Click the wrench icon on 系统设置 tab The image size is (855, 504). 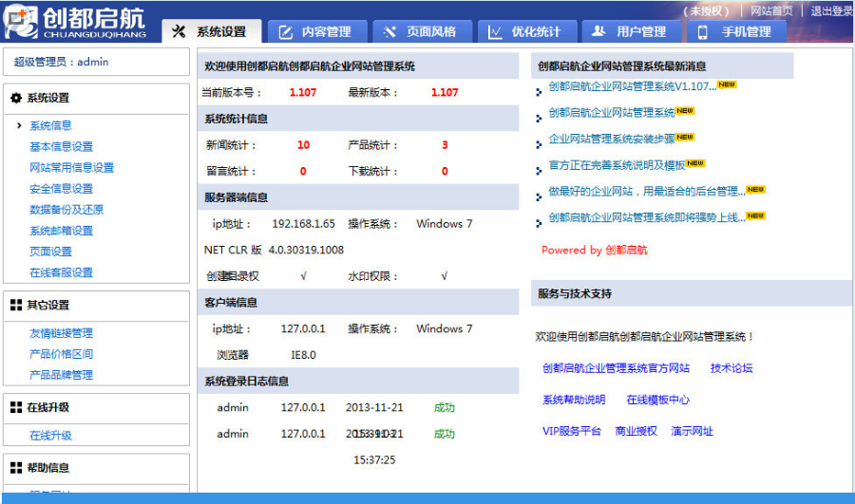click(x=179, y=31)
